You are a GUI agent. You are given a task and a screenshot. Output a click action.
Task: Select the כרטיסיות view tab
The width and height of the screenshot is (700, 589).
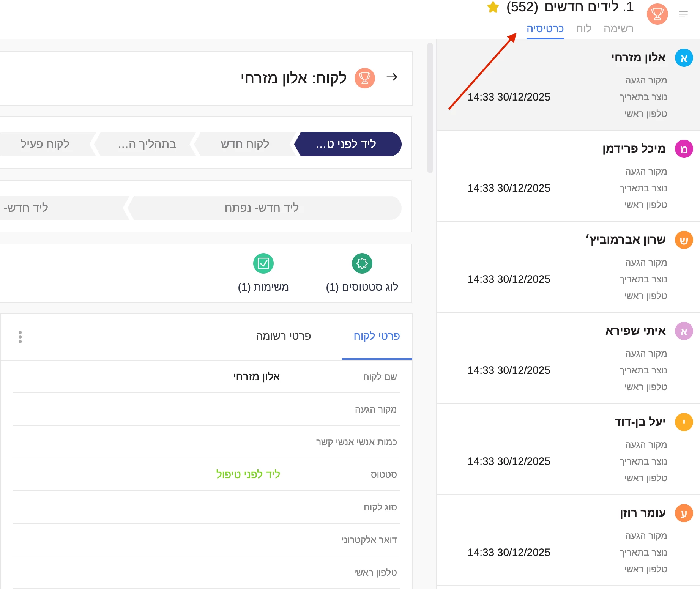(545, 29)
